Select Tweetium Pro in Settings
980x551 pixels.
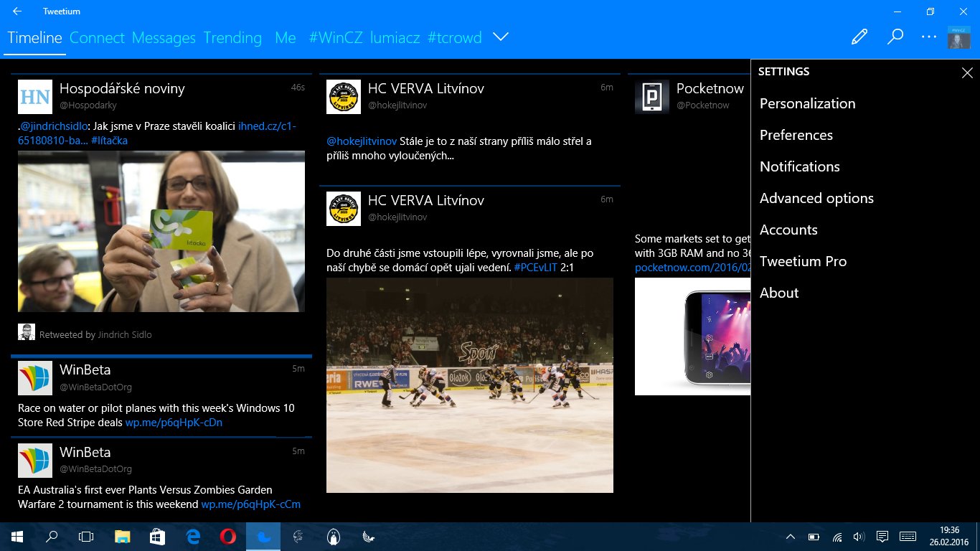(x=803, y=261)
